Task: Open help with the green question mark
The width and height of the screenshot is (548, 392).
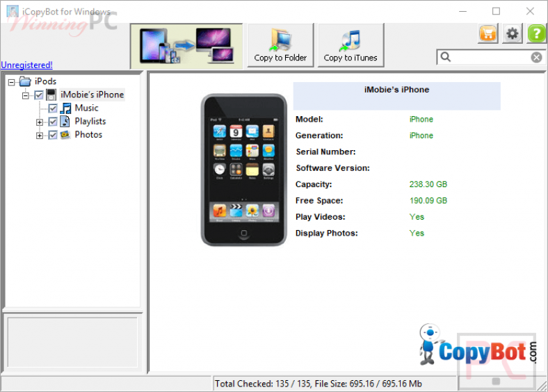Action: tap(536, 33)
